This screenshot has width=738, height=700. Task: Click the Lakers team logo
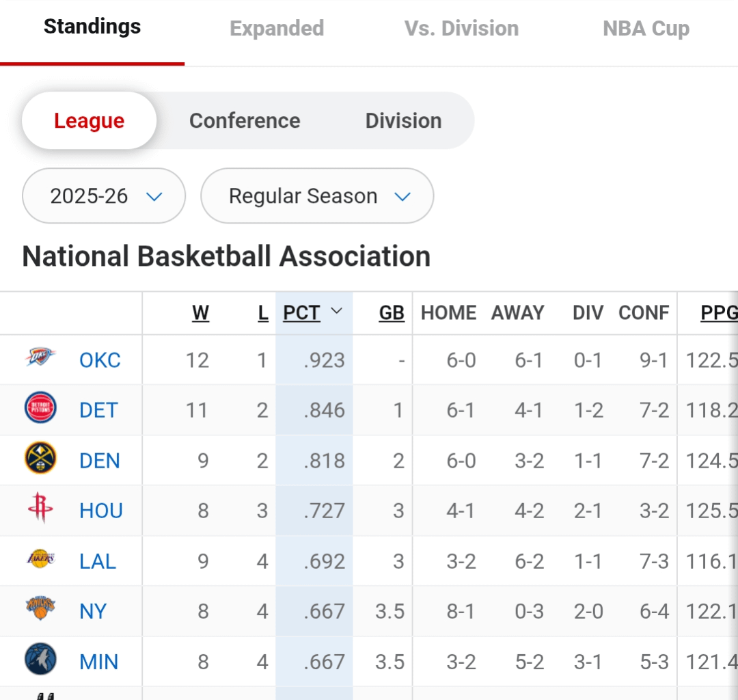(40, 561)
